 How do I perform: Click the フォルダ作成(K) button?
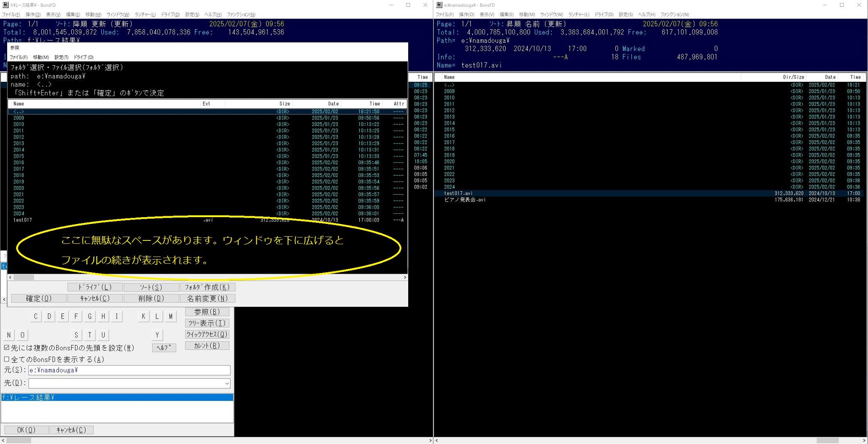(x=207, y=287)
